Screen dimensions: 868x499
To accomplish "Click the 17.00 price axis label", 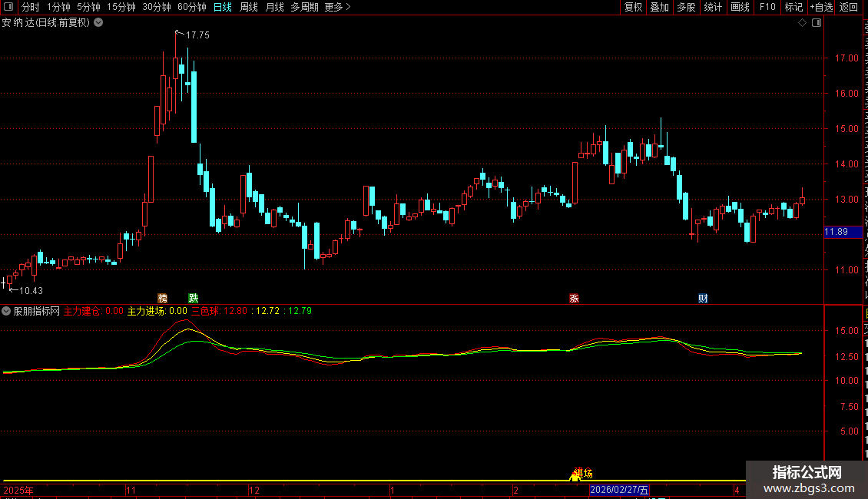I will point(846,58).
